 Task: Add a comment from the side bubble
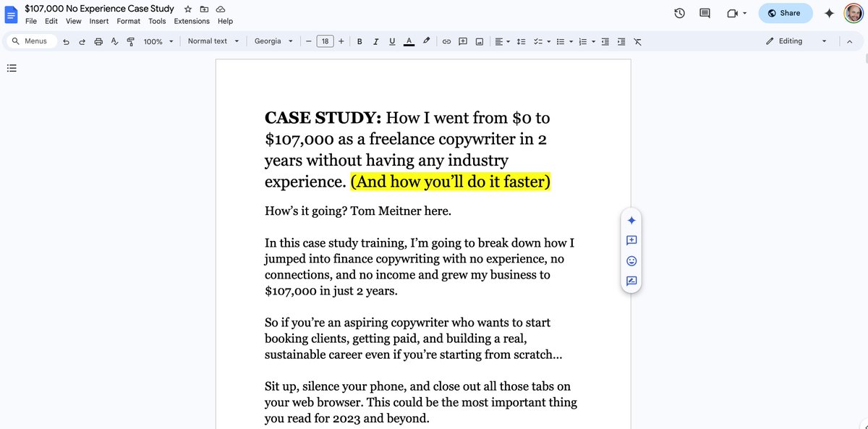point(631,241)
